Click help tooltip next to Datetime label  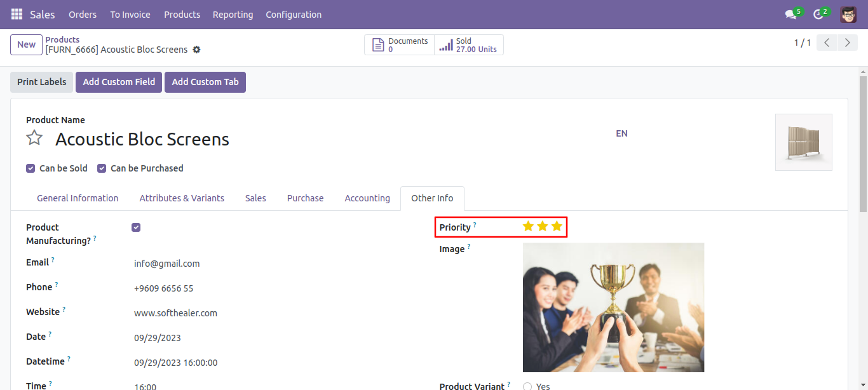(x=69, y=358)
